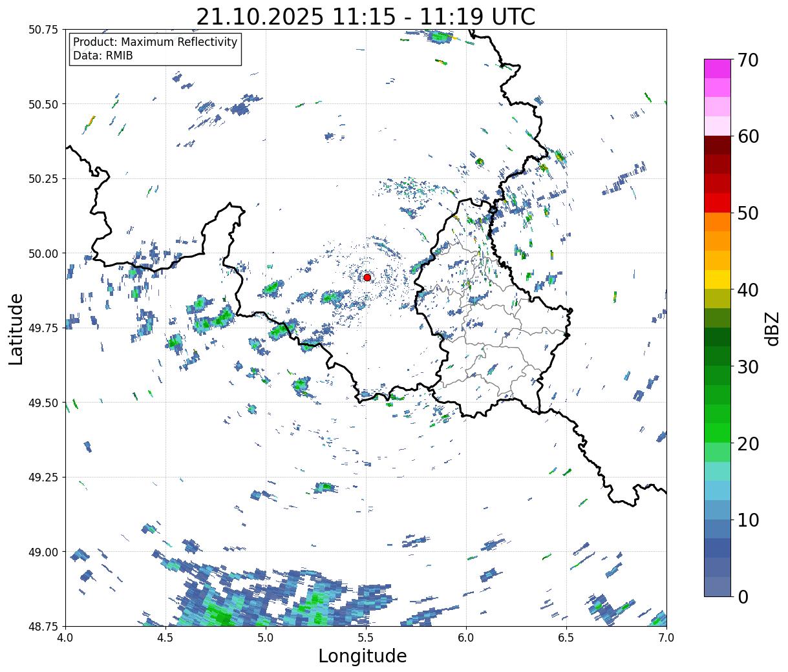Click the colorbar tick label 60
The image size is (788, 672).
[x=748, y=136]
